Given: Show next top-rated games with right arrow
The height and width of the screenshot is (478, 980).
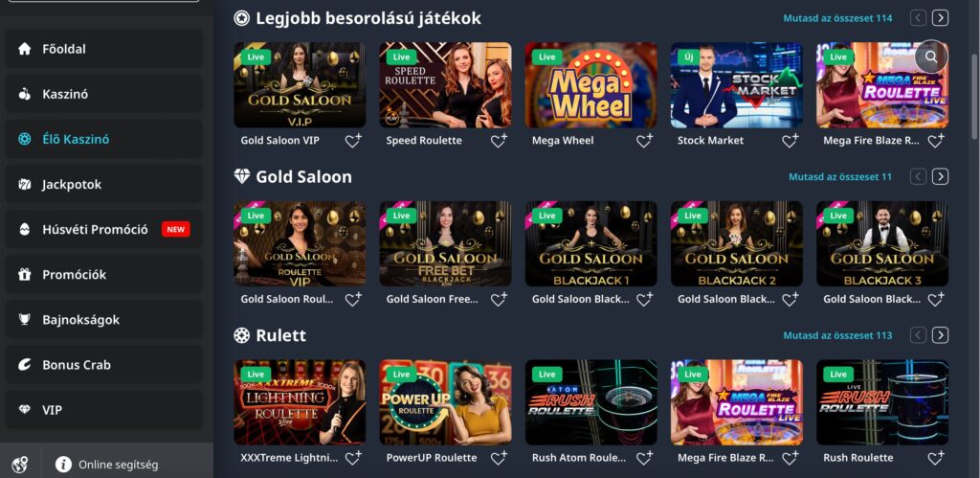Looking at the screenshot, I should pyautogui.click(x=940, y=18).
